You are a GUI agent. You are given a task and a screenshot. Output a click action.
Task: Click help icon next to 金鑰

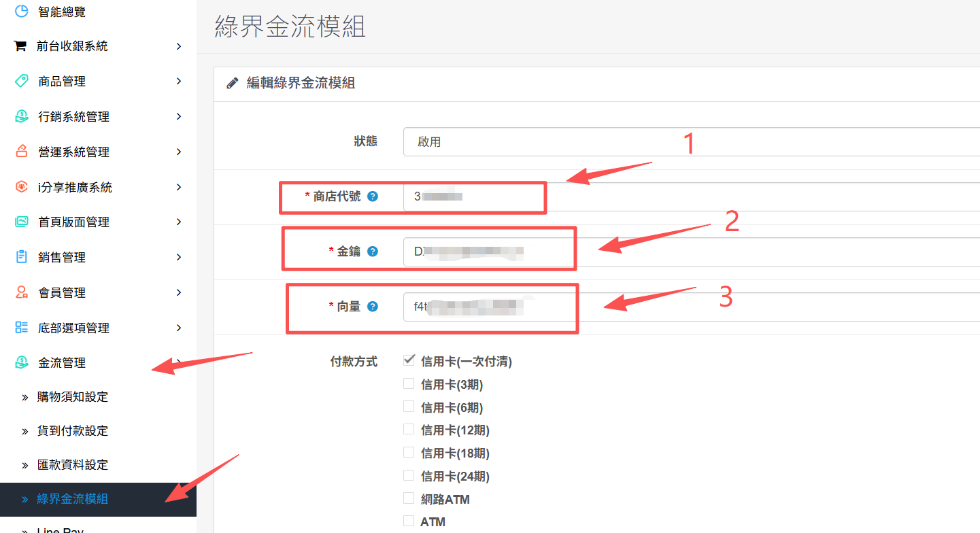[373, 252]
